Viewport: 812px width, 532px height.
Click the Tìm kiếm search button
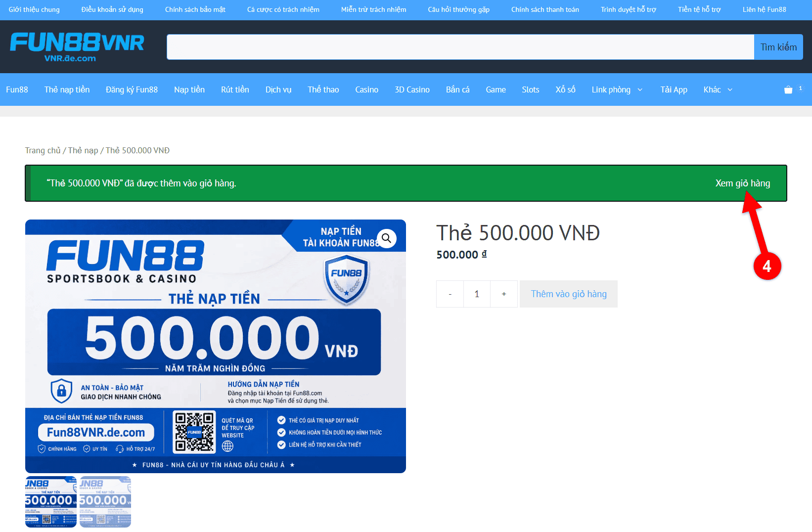[778, 47]
